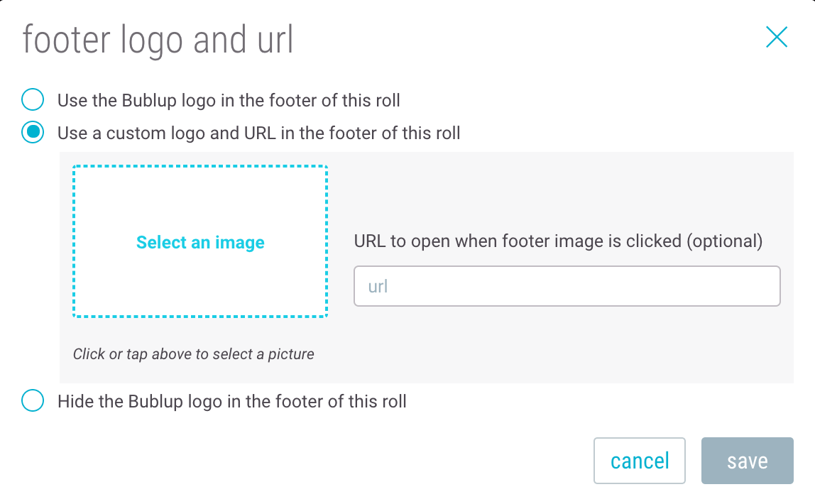
Task: Dismiss changes with the white cancel button
Action: point(640,461)
